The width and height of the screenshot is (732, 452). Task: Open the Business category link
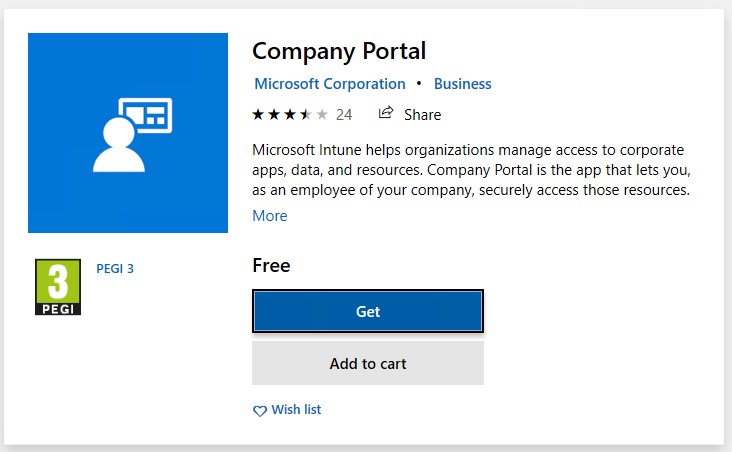pyautogui.click(x=462, y=84)
